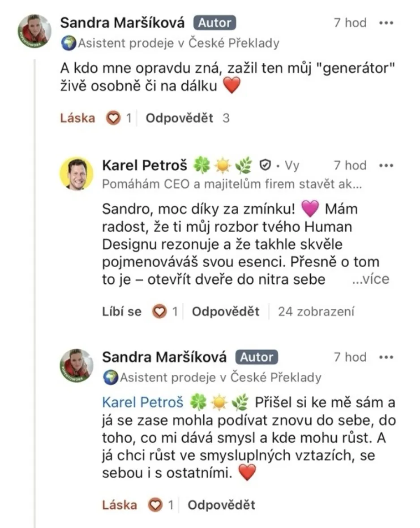
Task: Expand Karel's comment with …více
Action: pyautogui.click(x=370, y=279)
